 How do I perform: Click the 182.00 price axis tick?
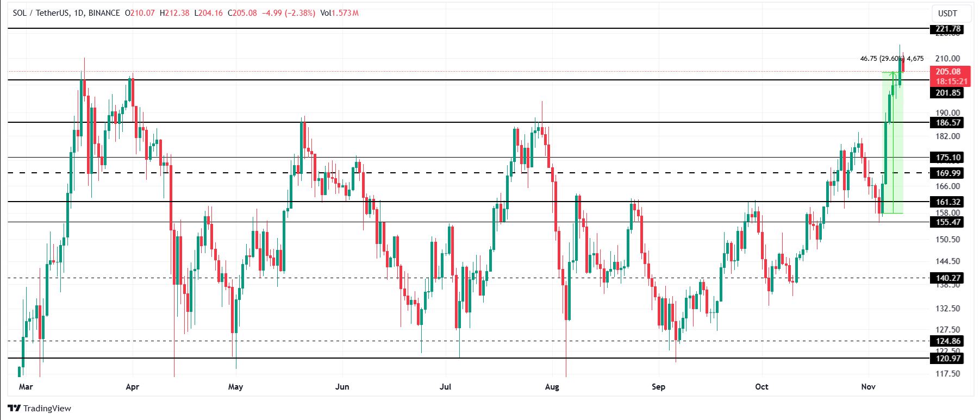(947, 136)
